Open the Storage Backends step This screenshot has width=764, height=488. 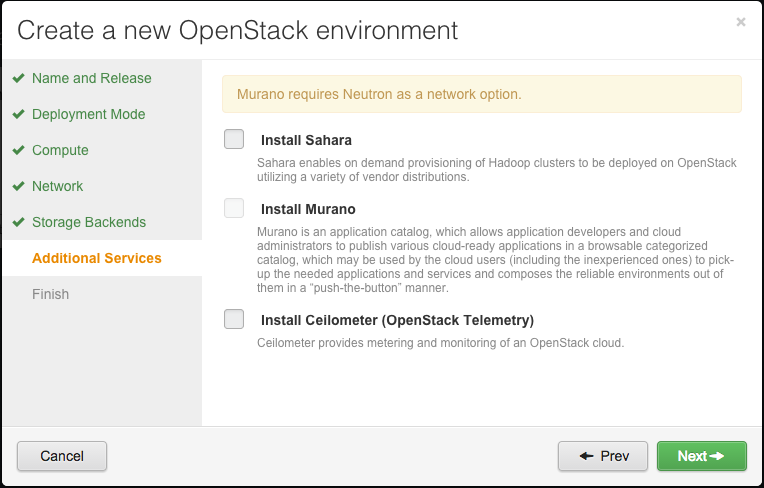click(89, 222)
